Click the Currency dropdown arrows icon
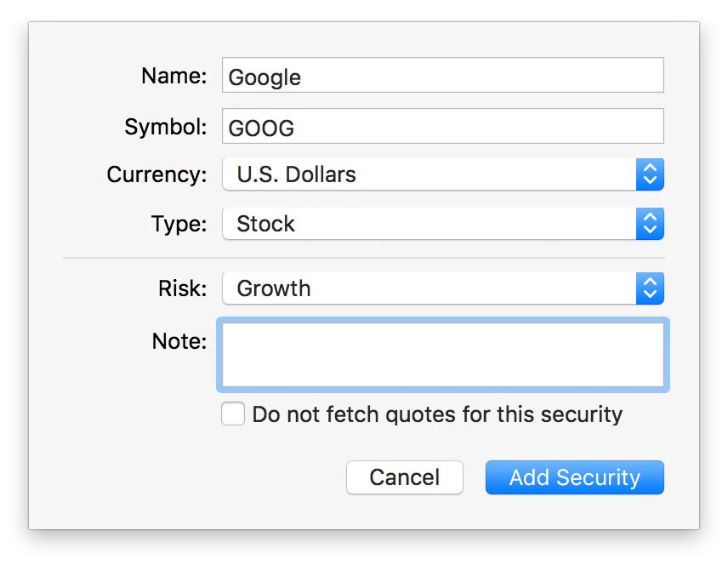The image size is (728, 565). click(650, 174)
